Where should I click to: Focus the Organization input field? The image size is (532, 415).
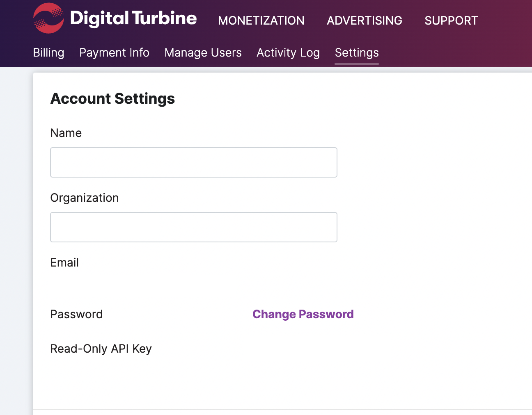click(194, 227)
